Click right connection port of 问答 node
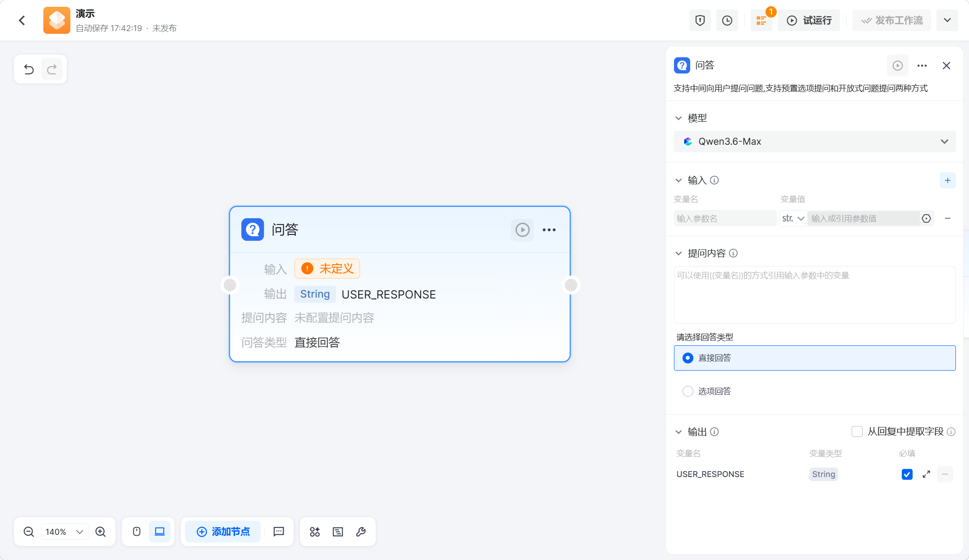The image size is (969, 560). pos(571,285)
